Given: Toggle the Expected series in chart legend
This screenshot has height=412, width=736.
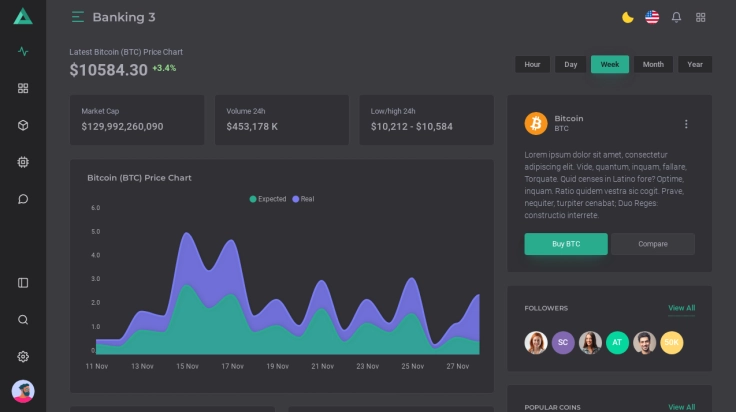Looking at the screenshot, I should (268, 199).
